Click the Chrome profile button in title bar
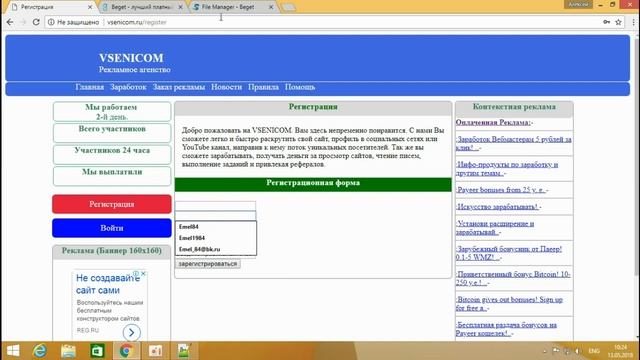Screen dimensions: 640x360 pos(578,4)
